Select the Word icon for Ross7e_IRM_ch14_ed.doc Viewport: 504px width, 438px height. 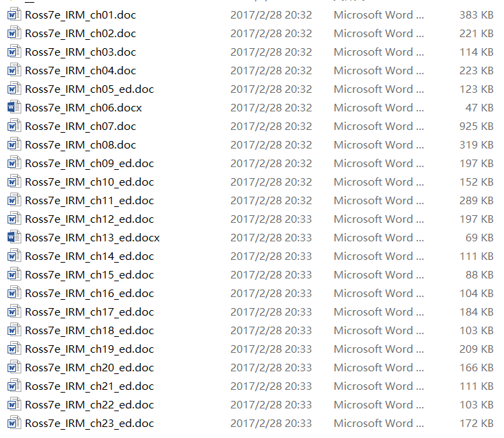click(14, 256)
